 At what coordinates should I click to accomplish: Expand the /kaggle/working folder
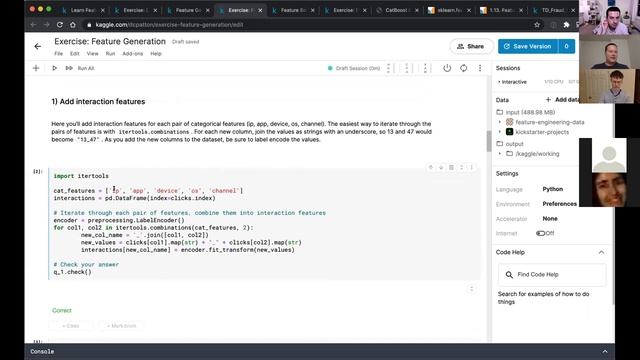(x=500, y=154)
